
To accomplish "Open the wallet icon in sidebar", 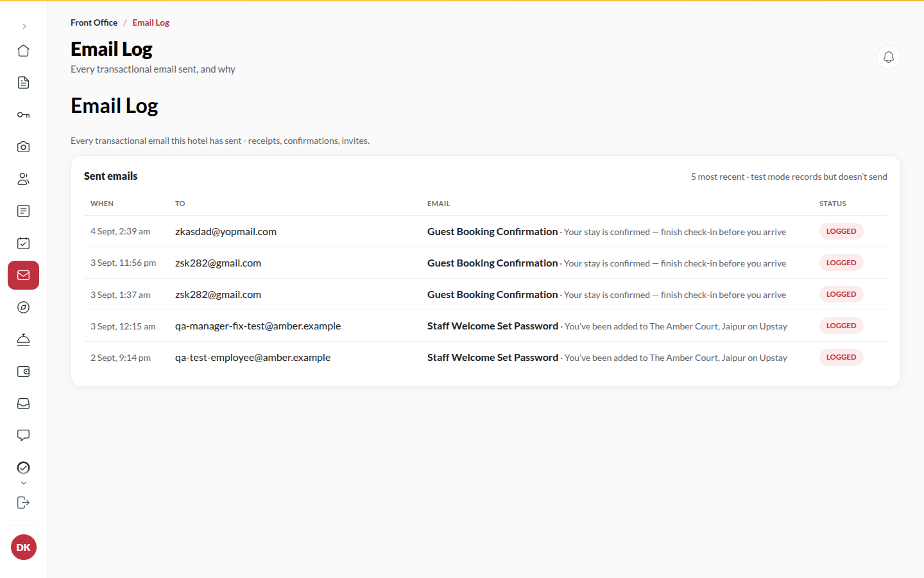I will click(x=24, y=372).
